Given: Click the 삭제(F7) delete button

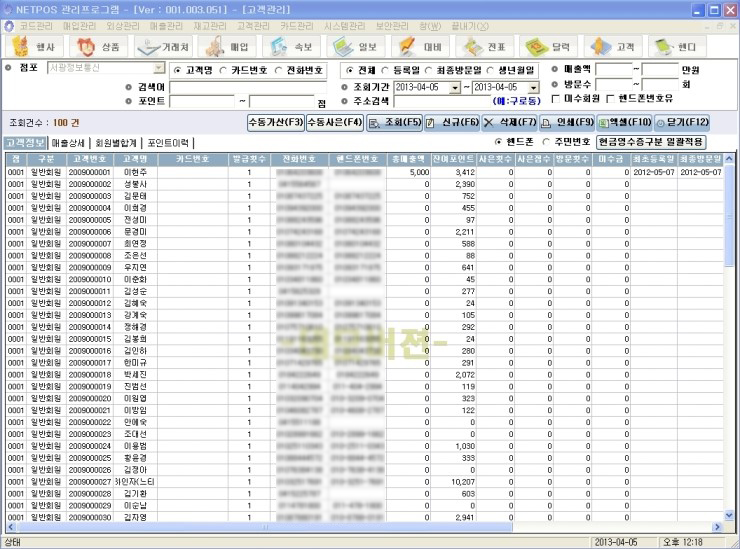Looking at the screenshot, I should (x=509, y=123).
